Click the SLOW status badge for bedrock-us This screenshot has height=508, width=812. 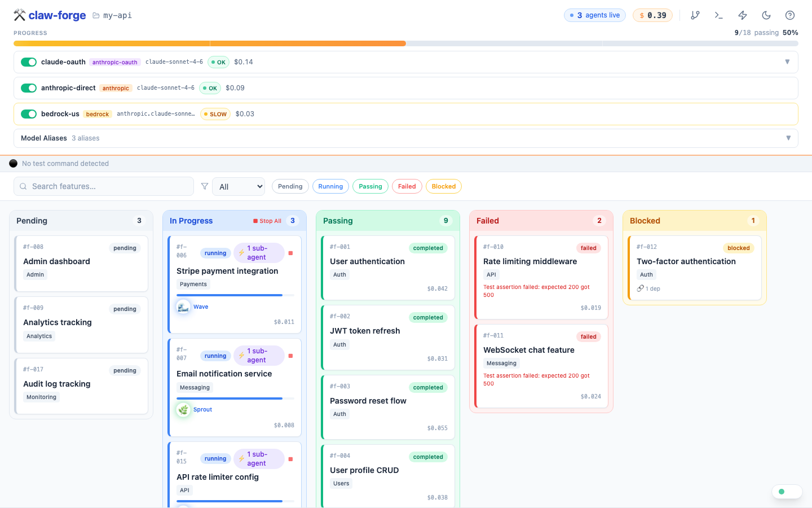(x=215, y=114)
